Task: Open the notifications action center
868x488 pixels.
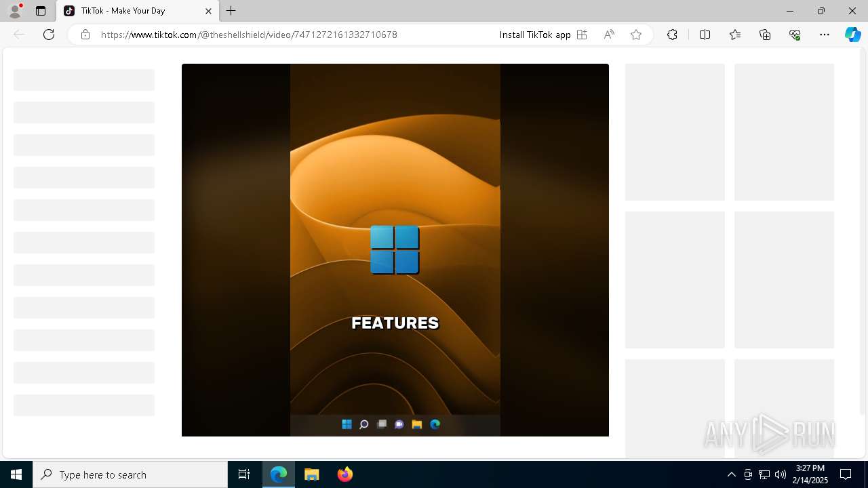Action: [846, 474]
